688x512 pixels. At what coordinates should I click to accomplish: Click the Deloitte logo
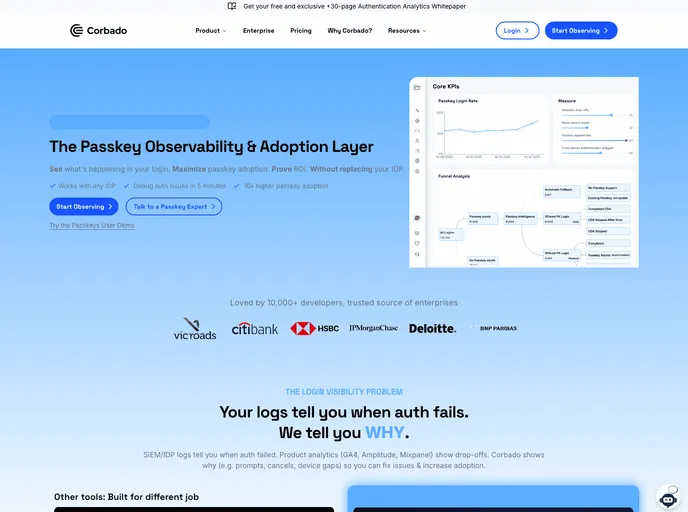432,328
